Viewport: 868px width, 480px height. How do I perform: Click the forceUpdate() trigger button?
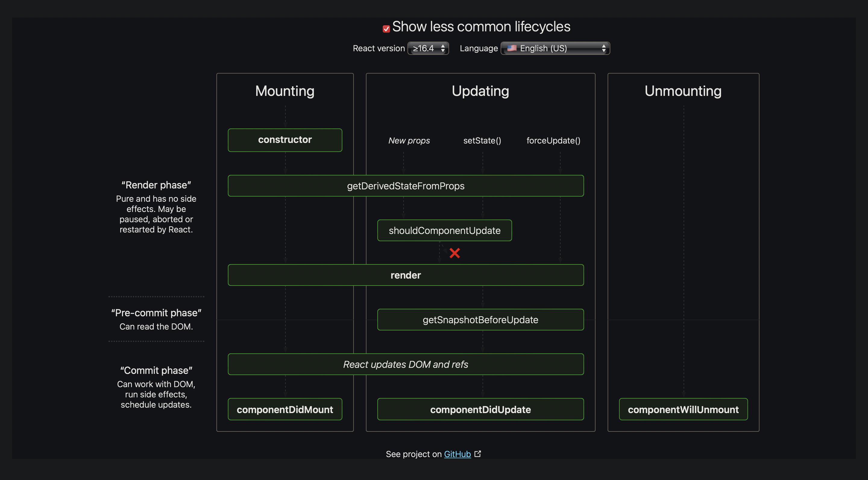point(553,140)
